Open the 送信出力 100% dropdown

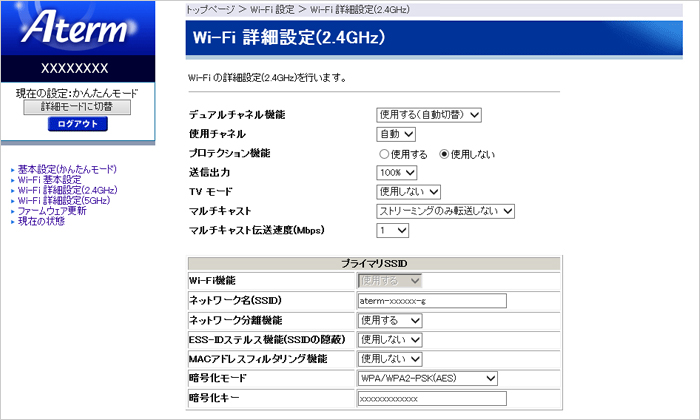coord(396,173)
